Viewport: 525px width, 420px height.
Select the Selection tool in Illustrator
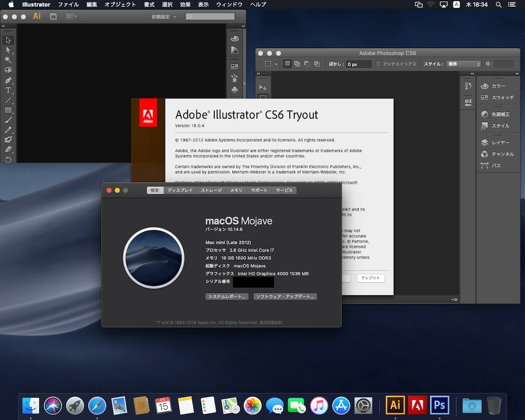[8, 40]
